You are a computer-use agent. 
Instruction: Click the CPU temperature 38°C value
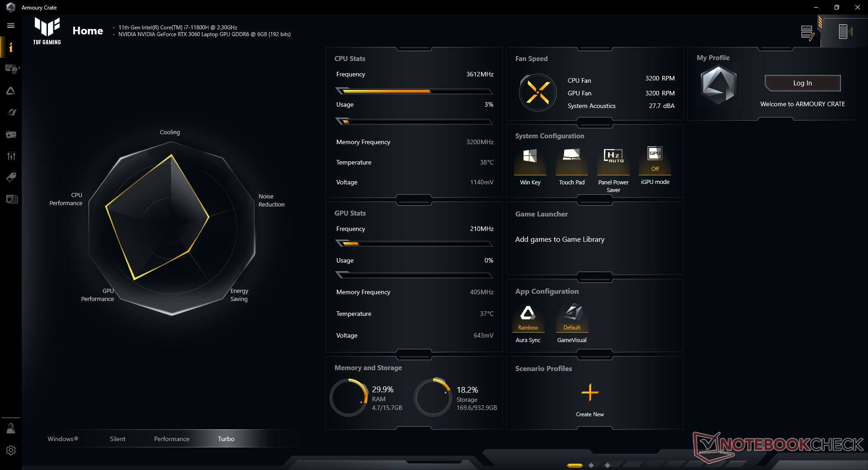click(486, 162)
